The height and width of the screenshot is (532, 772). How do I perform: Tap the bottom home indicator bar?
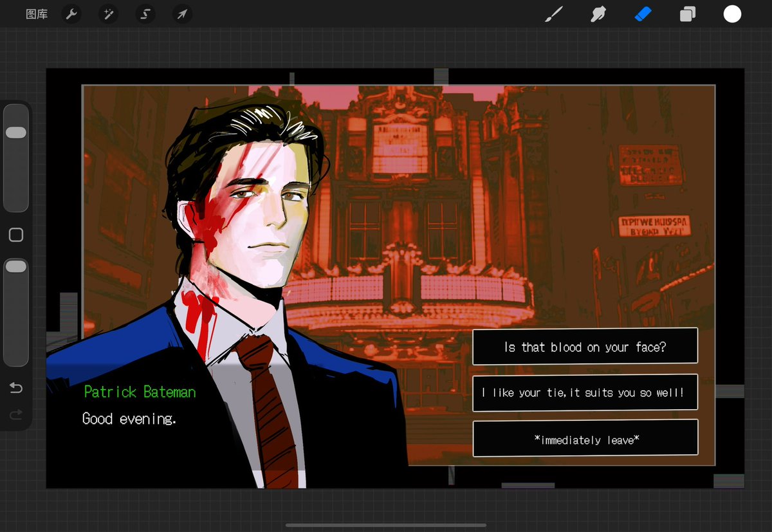tap(386, 525)
